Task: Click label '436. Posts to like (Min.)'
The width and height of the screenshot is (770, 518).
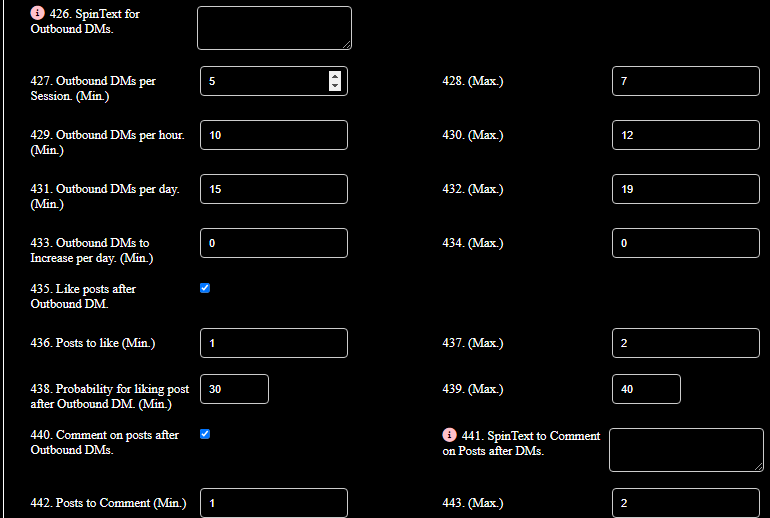Action: 93,343
